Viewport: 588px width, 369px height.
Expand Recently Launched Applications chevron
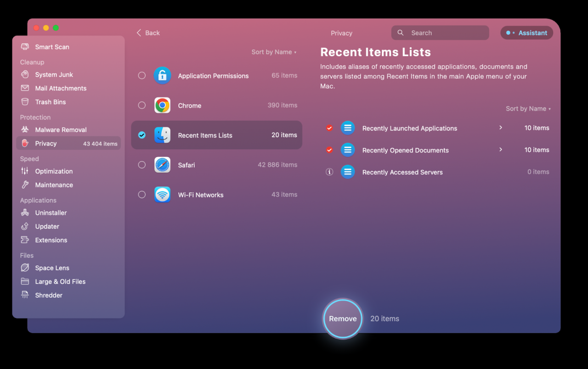[501, 128]
